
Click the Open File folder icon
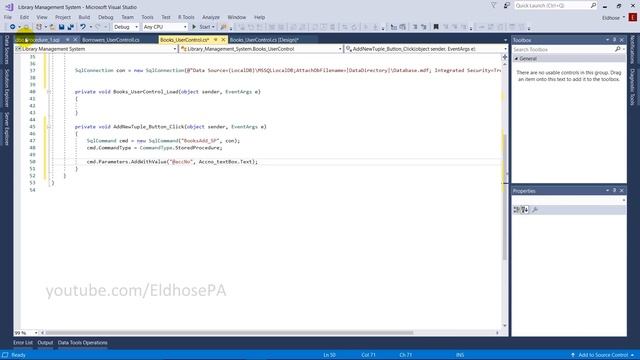point(52,27)
